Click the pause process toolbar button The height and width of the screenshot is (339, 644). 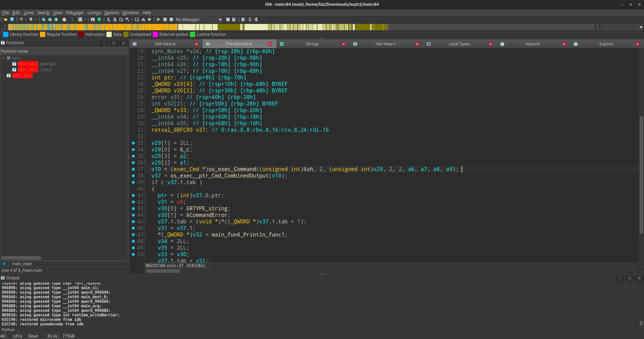165,19
